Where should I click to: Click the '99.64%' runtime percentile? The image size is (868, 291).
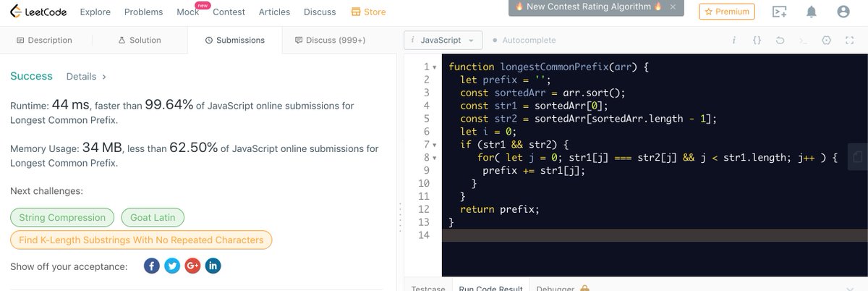click(x=169, y=105)
